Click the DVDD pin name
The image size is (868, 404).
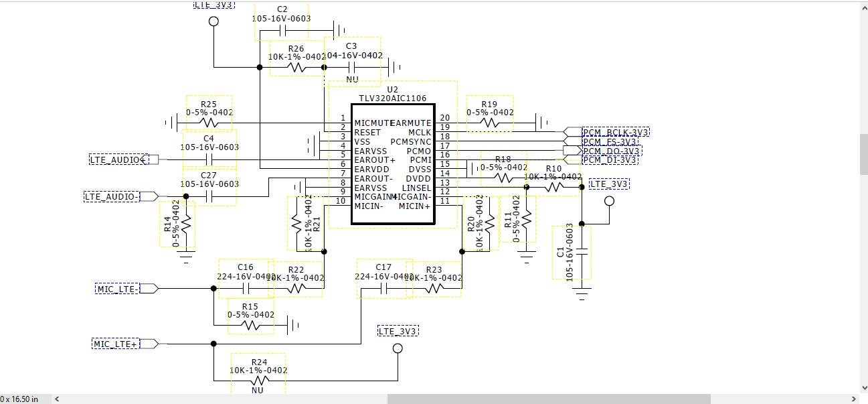coord(418,179)
